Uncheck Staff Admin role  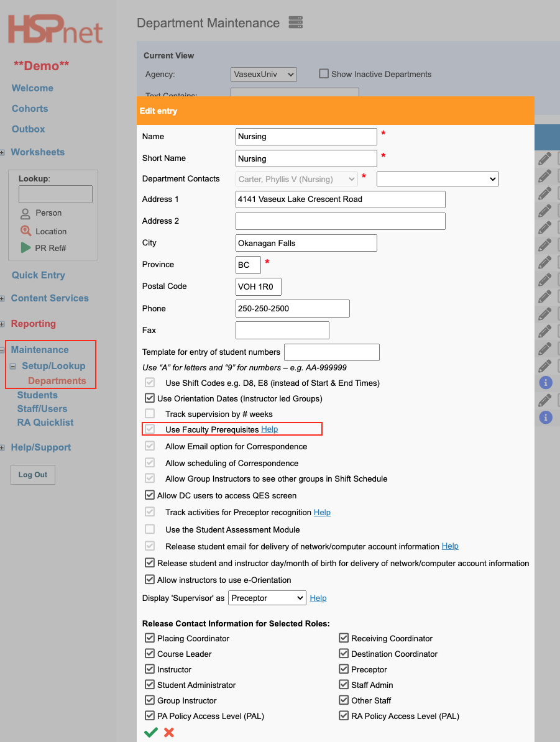click(x=344, y=685)
